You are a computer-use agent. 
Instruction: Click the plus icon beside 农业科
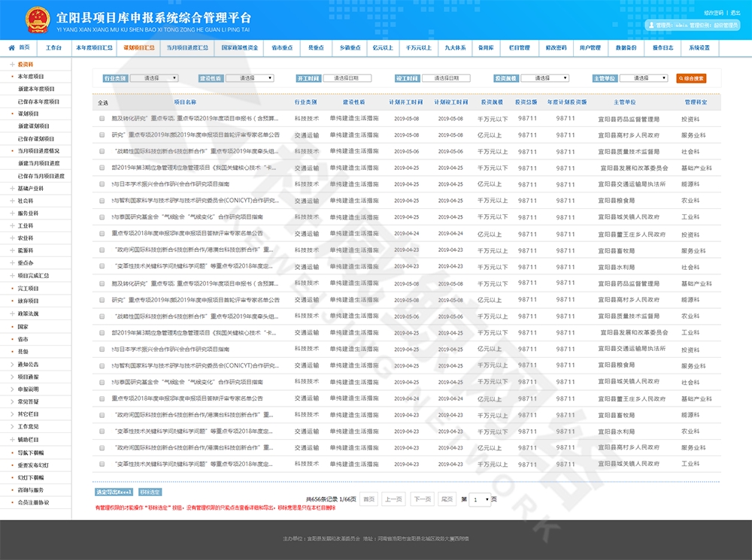point(11,238)
